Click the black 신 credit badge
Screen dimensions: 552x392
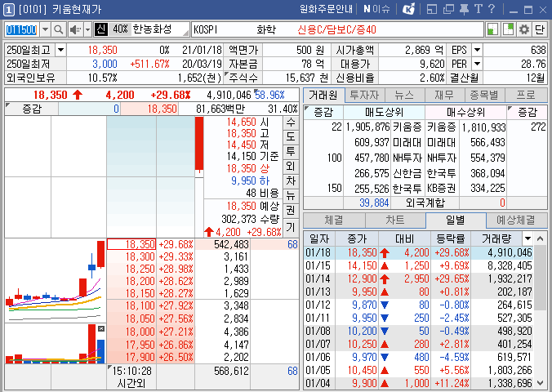[100, 29]
